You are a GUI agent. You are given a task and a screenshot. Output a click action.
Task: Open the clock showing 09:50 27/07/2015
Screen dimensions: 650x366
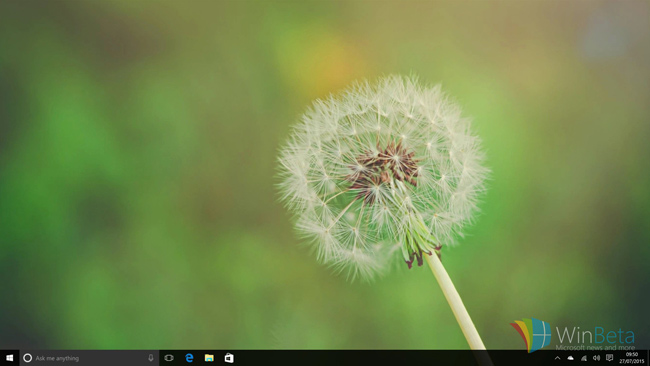tap(632, 358)
